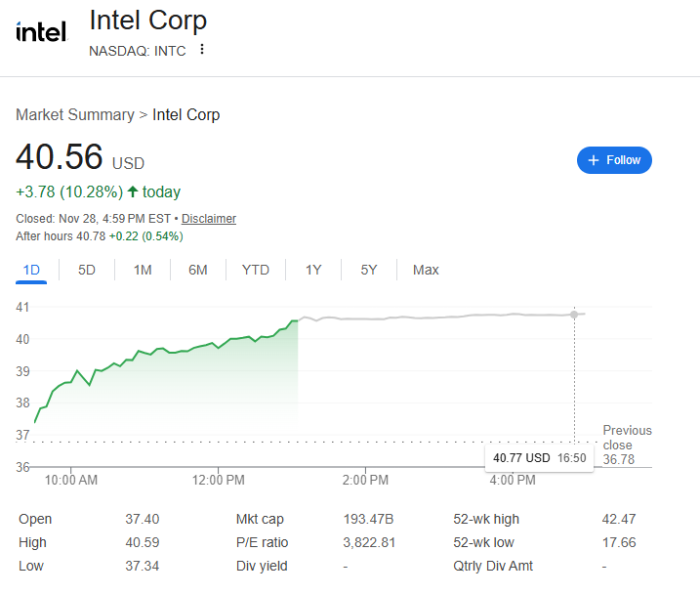Show the 6M price chart
This screenshot has height=594, width=700.
pyautogui.click(x=198, y=271)
